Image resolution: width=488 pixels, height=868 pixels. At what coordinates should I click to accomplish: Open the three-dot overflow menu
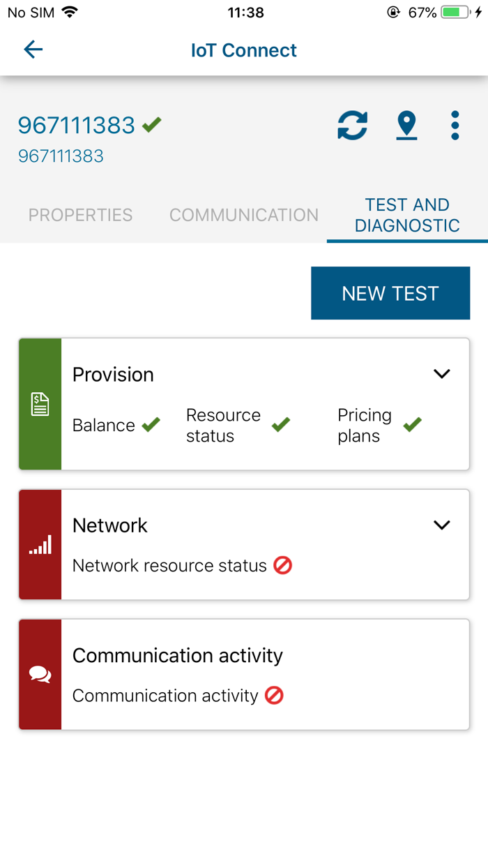[x=455, y=126]
